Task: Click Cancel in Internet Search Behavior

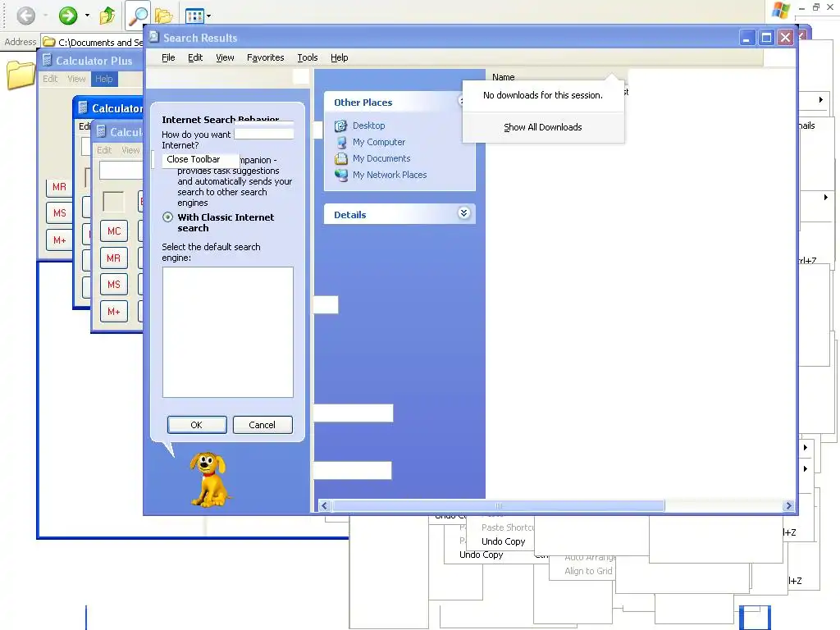Action: click(x=262, y=425)
